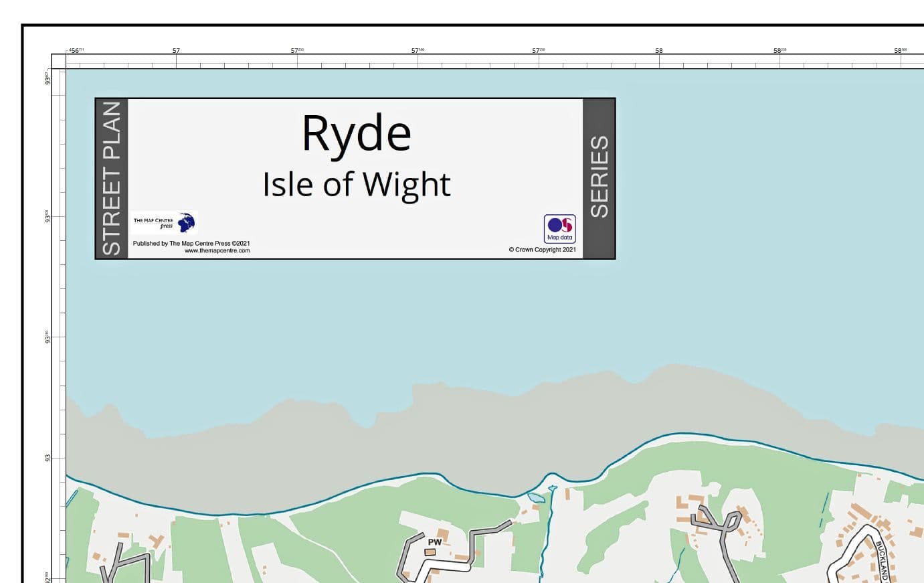
Task: Click the "© Crown Copyright 2021" text
Action: point(542,250)
